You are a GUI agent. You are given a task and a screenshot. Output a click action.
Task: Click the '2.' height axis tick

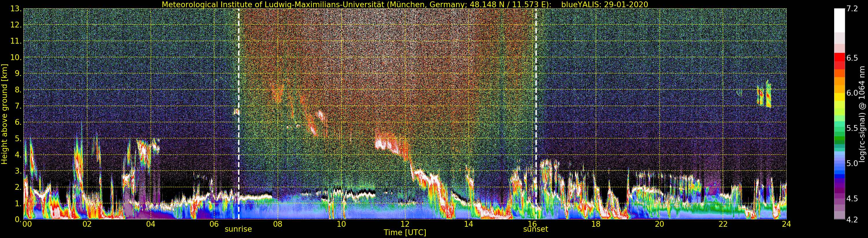[18, 187]
